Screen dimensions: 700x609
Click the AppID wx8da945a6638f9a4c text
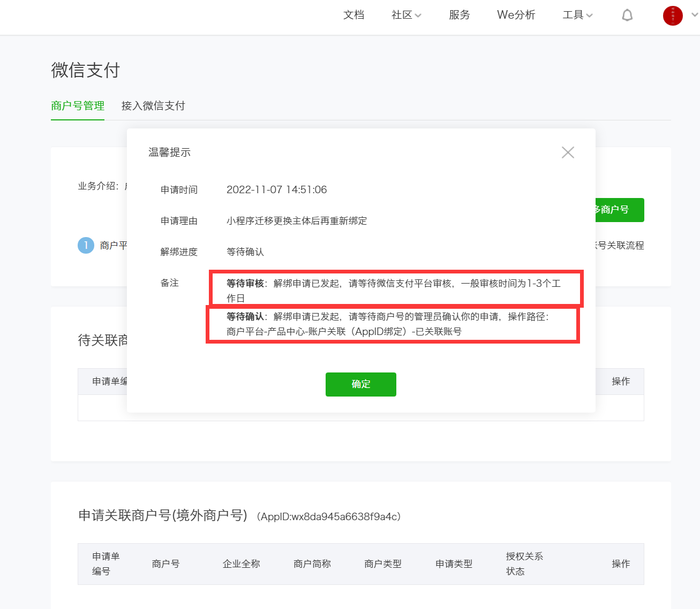point(329,517)
